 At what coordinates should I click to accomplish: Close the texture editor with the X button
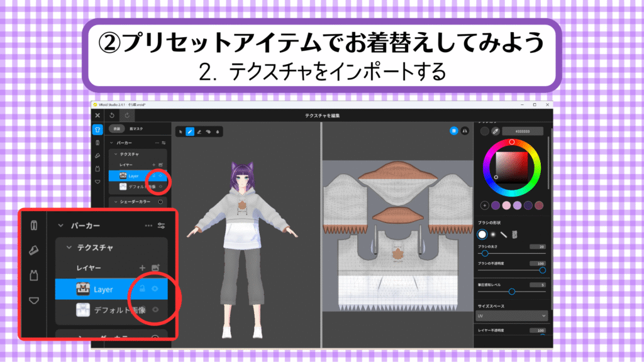[97, 115]
